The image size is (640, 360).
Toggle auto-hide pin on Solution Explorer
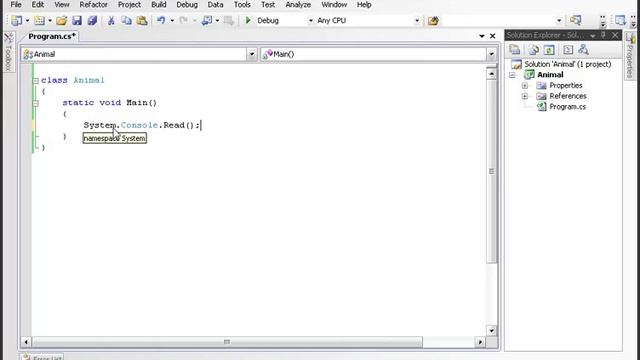tap(604, 36)
